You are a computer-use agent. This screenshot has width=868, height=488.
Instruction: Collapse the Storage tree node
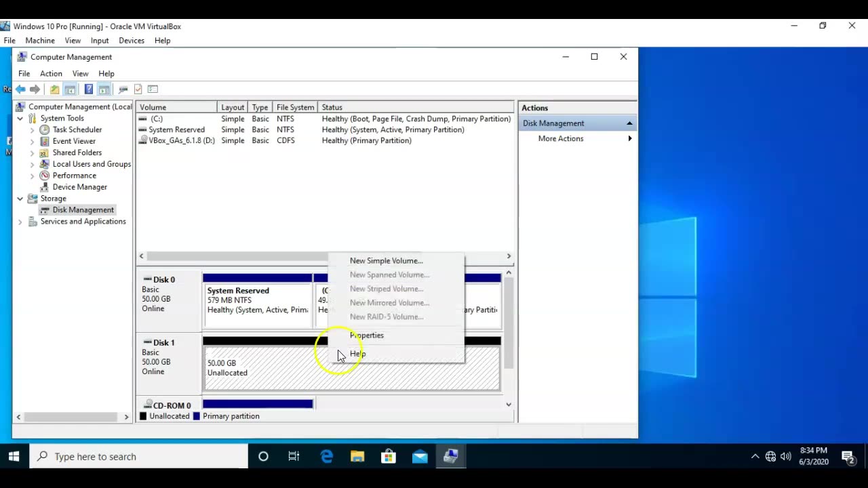(x=20, y=199)
